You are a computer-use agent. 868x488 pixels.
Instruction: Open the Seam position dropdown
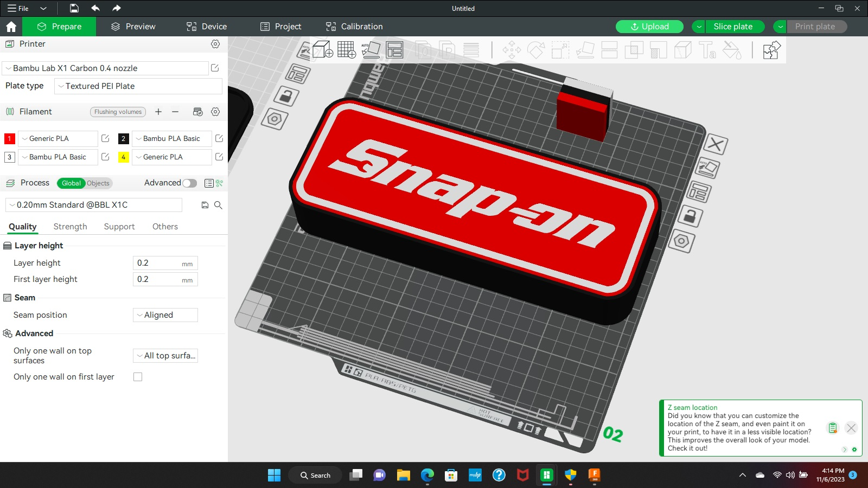pyautogui.click(x=165, y=315)
